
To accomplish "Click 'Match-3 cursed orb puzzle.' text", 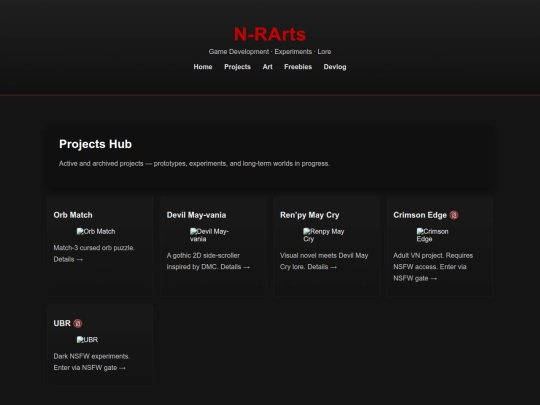I will [x=94, y=248].
